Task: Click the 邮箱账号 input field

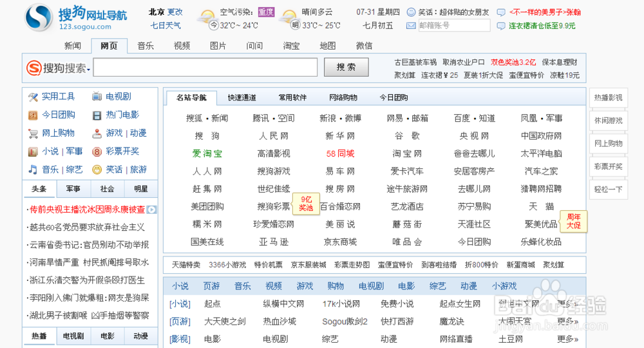Action: 454,26
